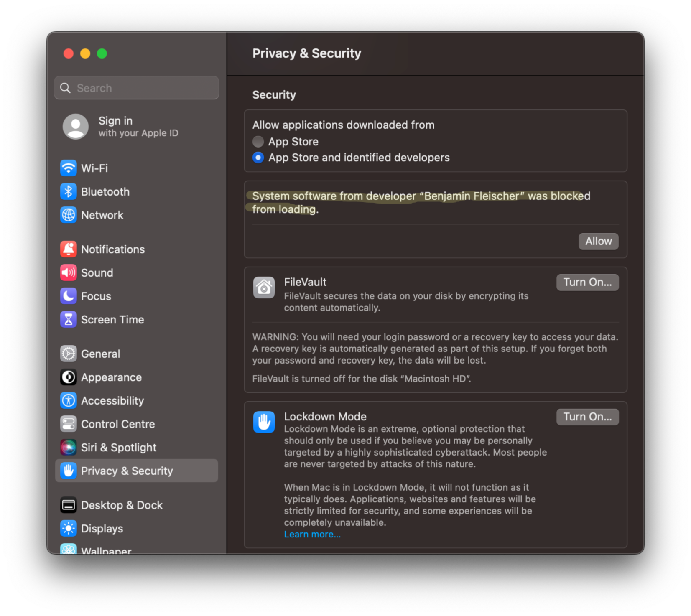691x616 pixels.
Task: Open Learn more about Lockdown Mode
Action: [x=312, y=534]
